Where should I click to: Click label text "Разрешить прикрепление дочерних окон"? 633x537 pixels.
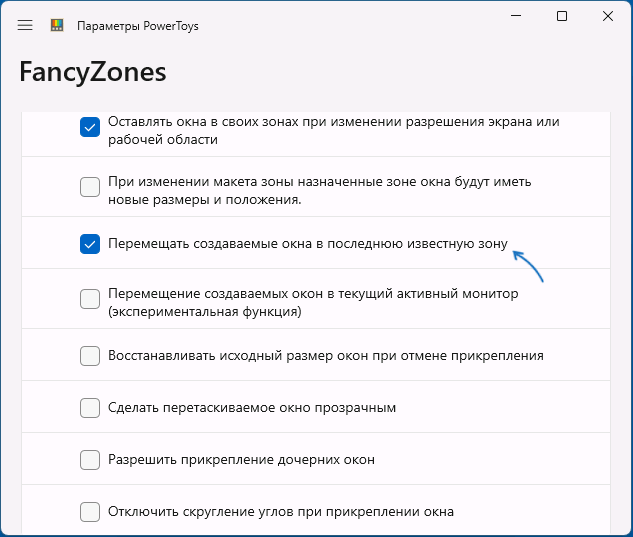(241, 460)
